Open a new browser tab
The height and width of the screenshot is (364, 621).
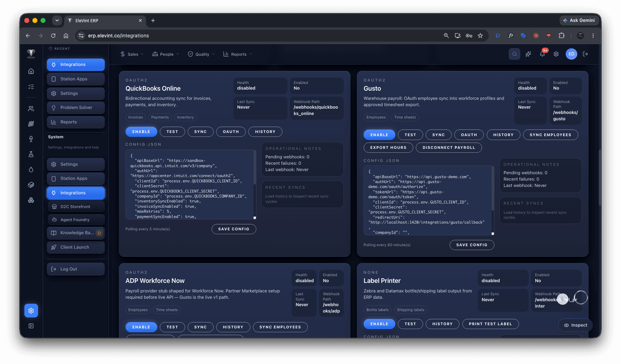[x=153, y=20]
